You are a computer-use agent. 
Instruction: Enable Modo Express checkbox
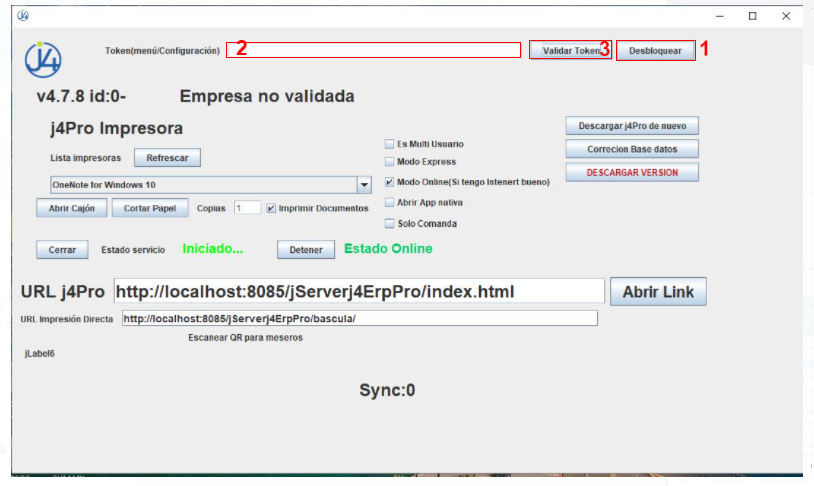pos(389,161)
